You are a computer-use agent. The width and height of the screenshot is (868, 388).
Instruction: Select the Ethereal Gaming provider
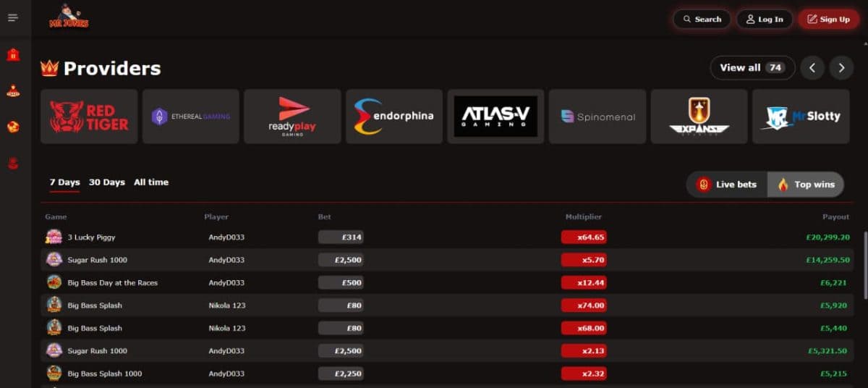pos(191,117)
